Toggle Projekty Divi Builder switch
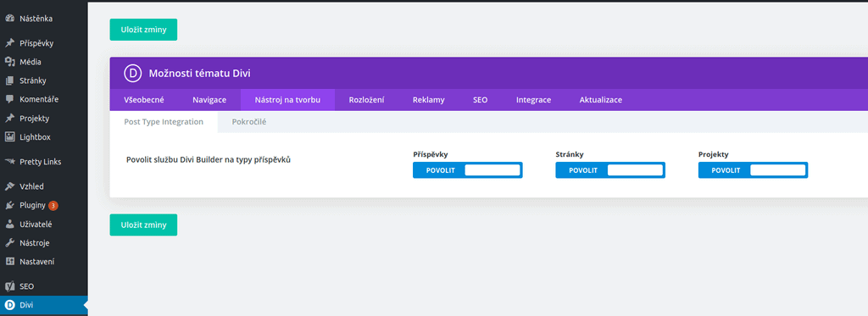Image resolution: width=868 pixels, height=316 pixels. pyautogui.click(x=754, y=170)
